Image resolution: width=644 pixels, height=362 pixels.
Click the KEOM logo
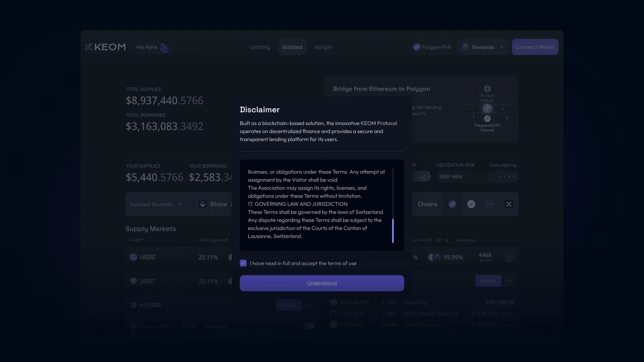(106, 47)
